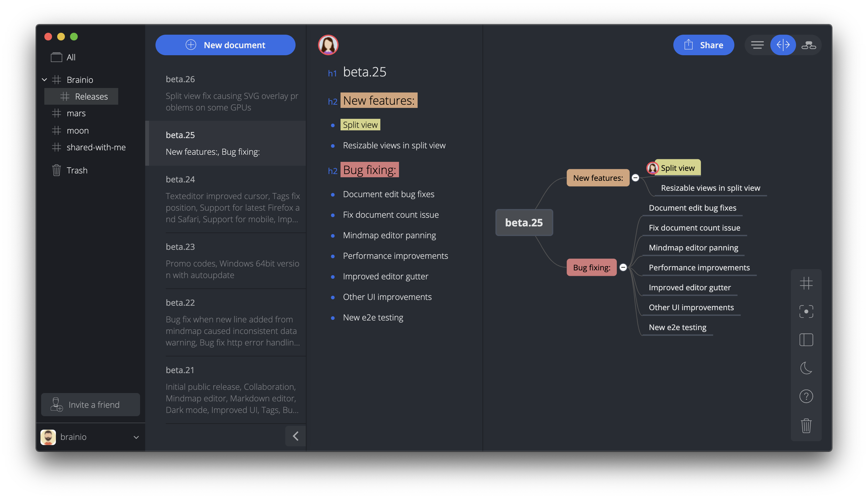The height and width of the screenshot is (499, 868).
Task: Select the split view mode button
Action: click(783, 45)
